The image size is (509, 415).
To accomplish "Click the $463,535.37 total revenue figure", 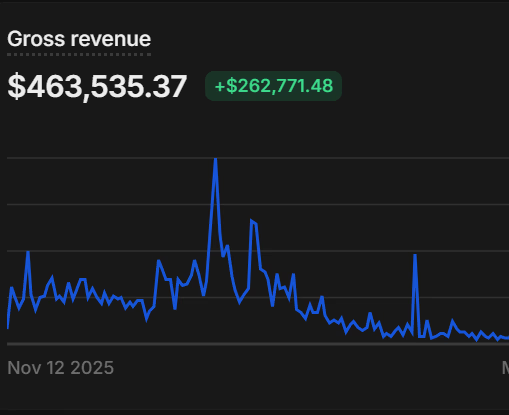I will pos(97,87).
